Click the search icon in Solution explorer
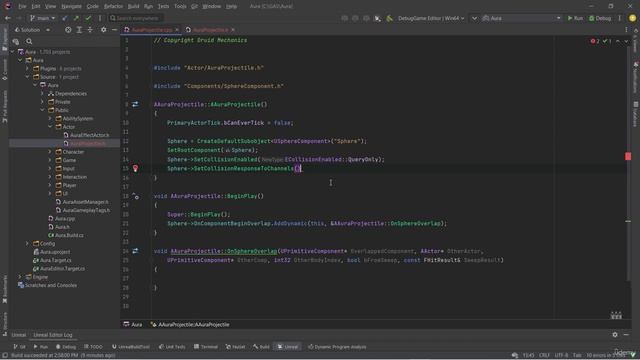This screenshot has height=360, width=640. [29, 41]
